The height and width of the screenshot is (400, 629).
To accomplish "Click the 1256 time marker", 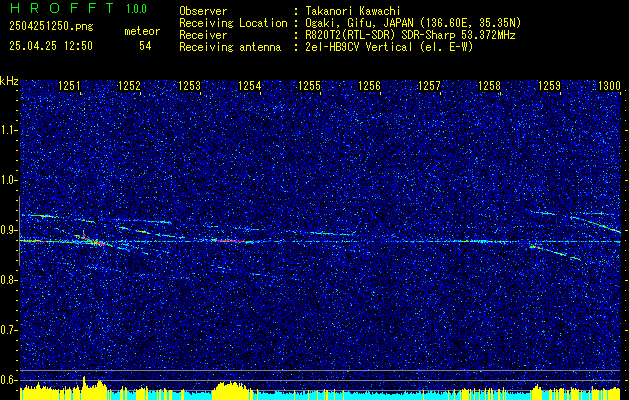I will pos(369,86).
